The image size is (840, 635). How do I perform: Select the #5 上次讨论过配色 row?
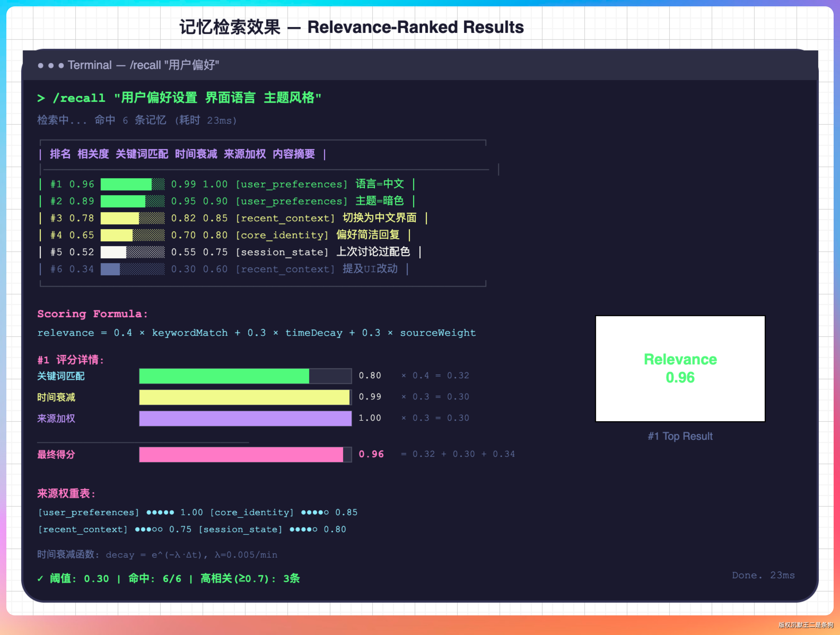230,252
